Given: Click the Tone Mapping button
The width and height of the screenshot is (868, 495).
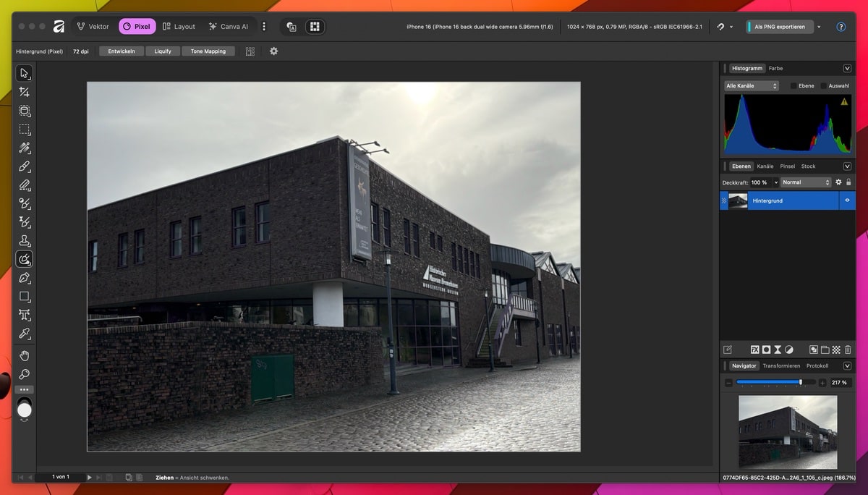Looking at the screenshot, I should [x=208, y=51].
